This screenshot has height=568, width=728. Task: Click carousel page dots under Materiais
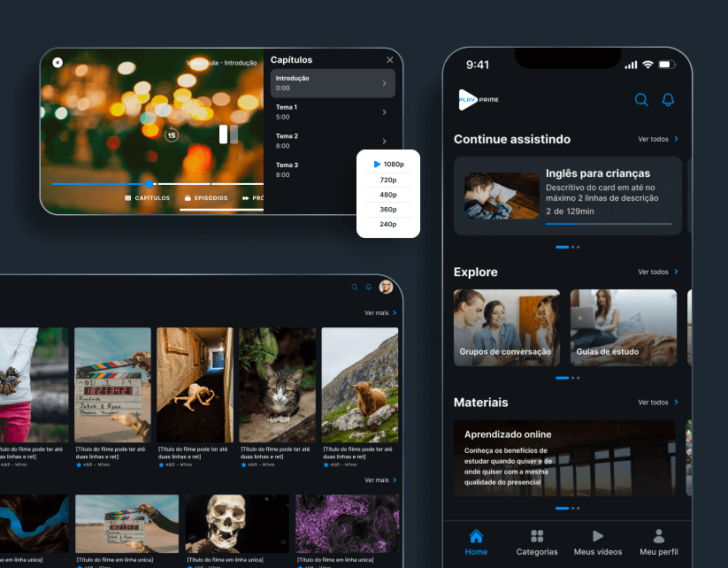[567, 509]
